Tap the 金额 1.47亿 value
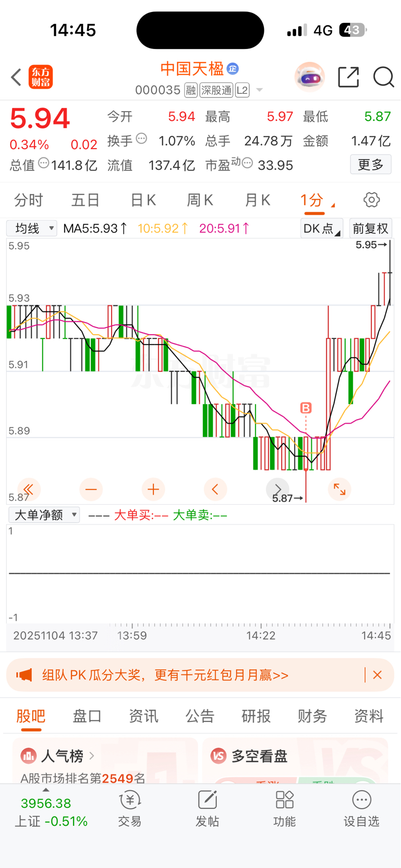 point(371,141)
